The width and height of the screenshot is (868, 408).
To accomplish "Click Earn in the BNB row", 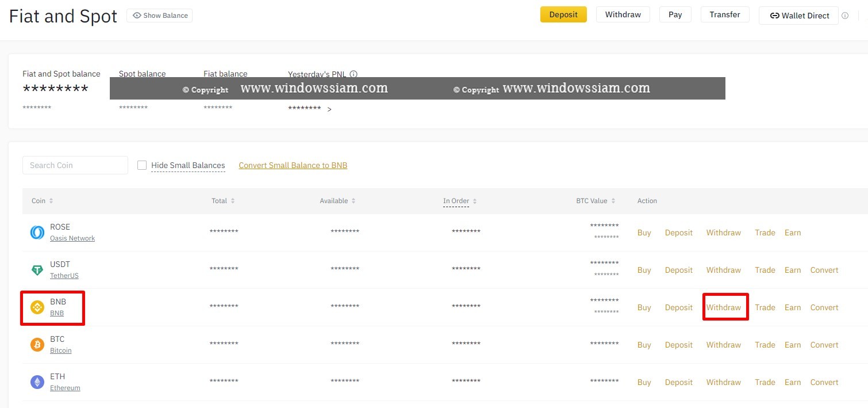I will [793, 307].
